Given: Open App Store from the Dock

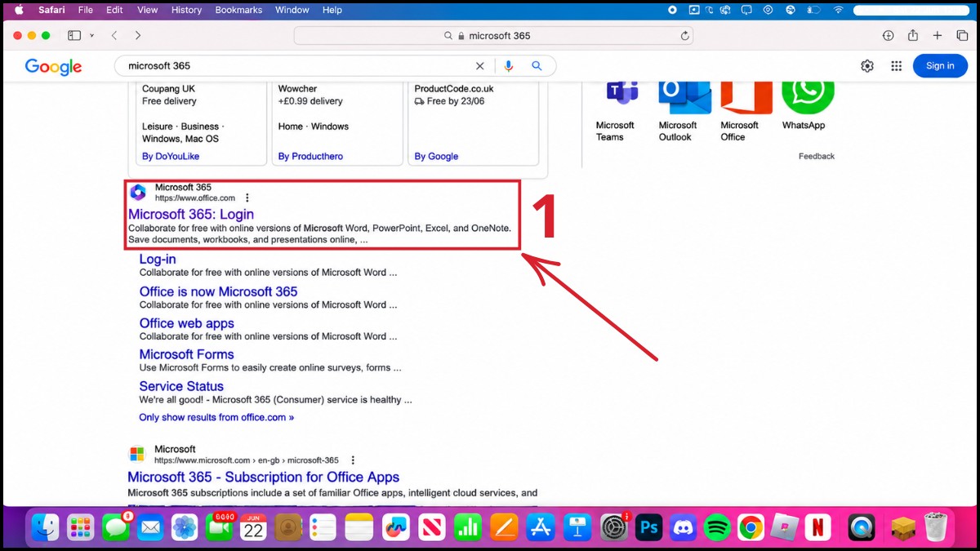Looking at the screenshot, I should click(541, 527).
